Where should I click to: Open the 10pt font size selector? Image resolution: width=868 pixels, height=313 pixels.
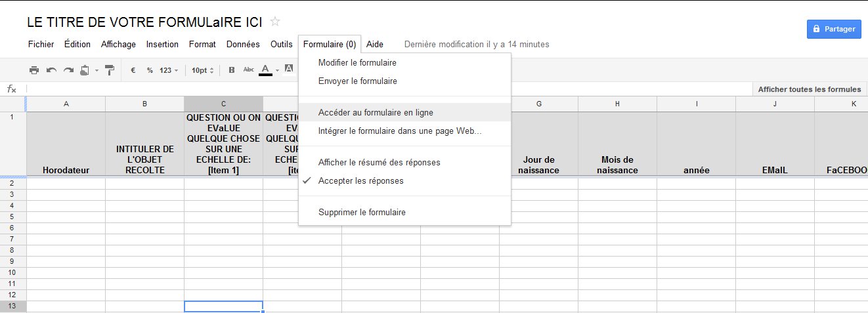pyautogui.click(x=202, y=70)
